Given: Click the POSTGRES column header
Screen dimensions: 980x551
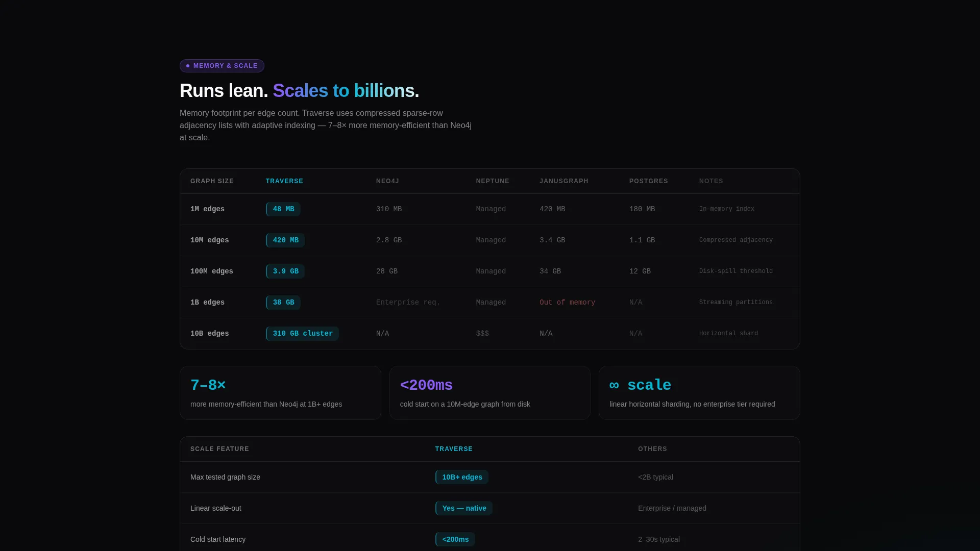Looking at the screenshot, I should [x=648, y=181].
